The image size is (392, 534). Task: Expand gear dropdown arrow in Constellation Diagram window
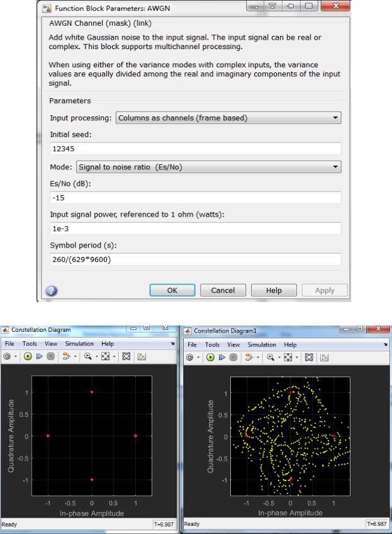15,356
